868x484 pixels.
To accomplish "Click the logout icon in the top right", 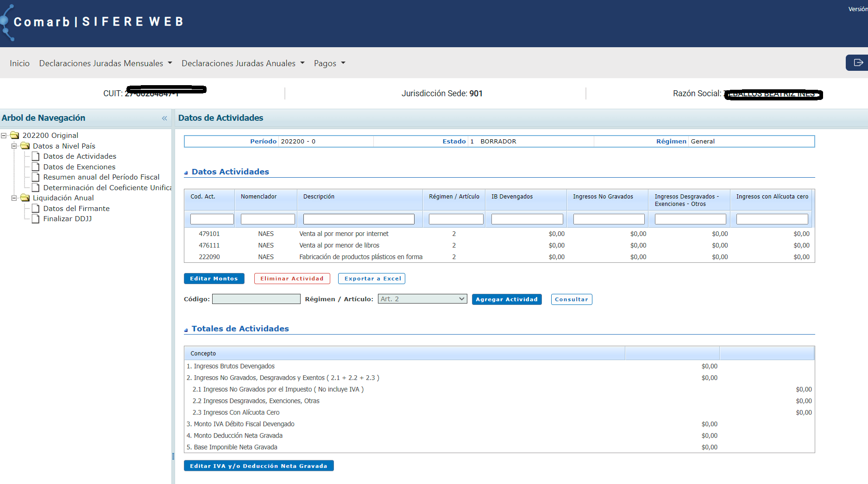I will tap(858, 62).
